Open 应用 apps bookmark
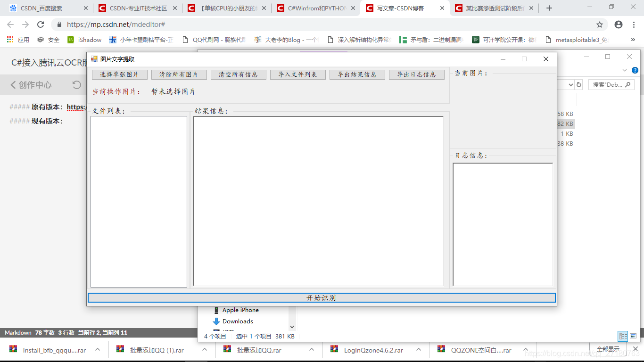This screenshot has width=644, height=362. pos(18,40)
